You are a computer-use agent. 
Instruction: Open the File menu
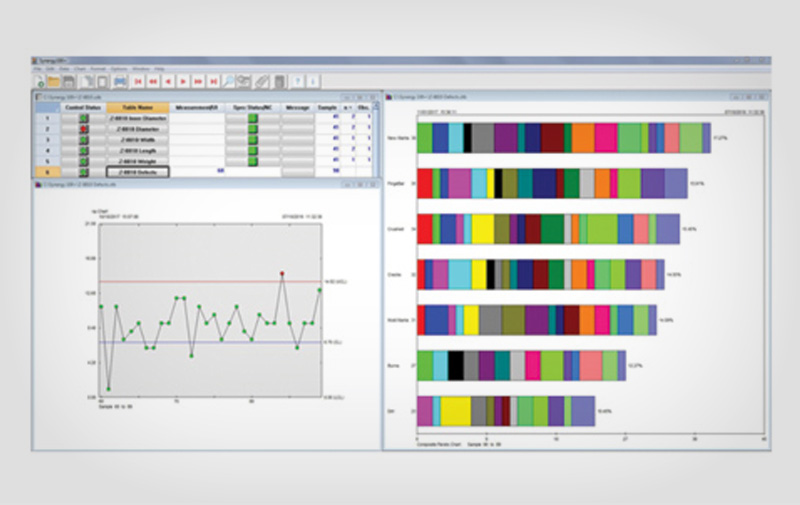click(x=37, y=69)
